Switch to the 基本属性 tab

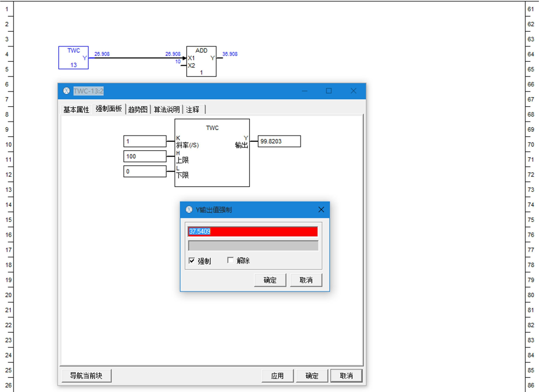[x=76, y=110]
